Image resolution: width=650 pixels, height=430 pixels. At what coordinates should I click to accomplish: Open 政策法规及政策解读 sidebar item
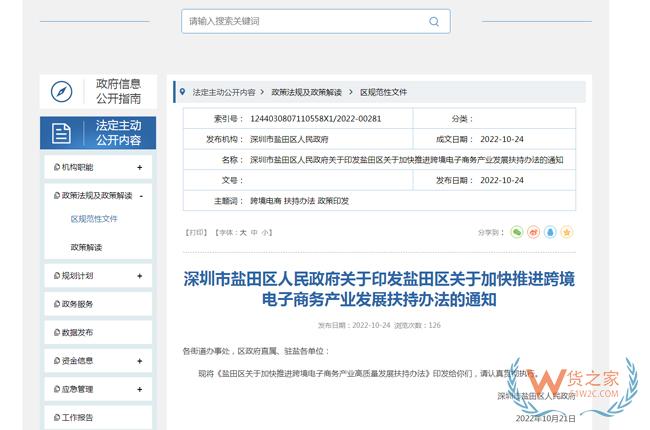tap(97, 196)
